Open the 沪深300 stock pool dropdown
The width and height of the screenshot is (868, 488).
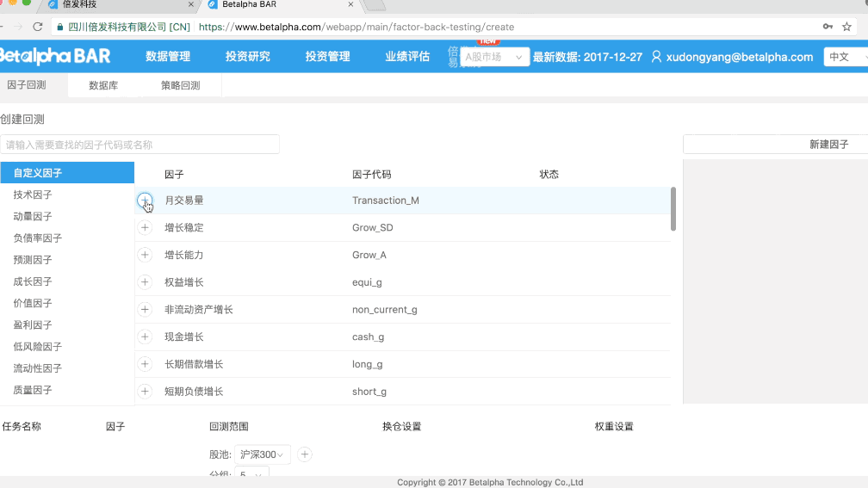[262, 454]
